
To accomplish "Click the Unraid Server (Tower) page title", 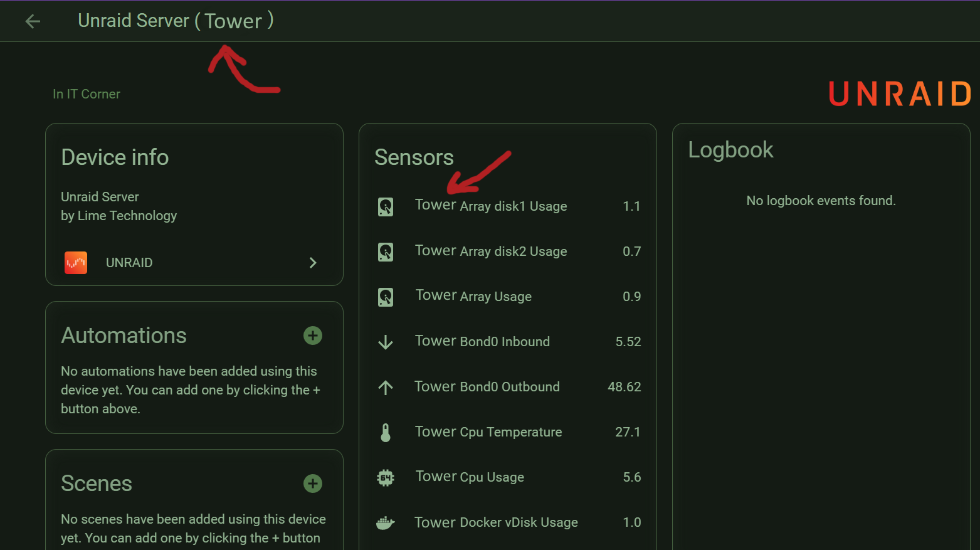I will [x=176, y=21].
